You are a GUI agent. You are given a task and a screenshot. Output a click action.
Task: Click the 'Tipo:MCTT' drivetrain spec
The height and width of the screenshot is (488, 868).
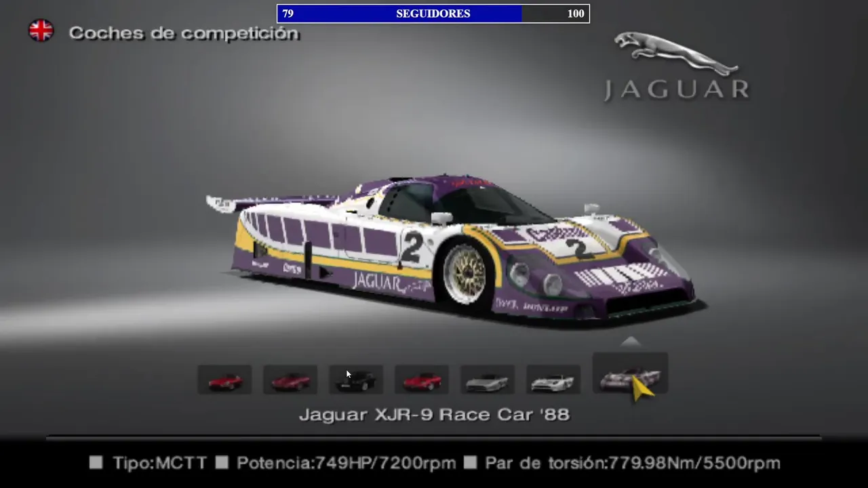tap(159, 463)
